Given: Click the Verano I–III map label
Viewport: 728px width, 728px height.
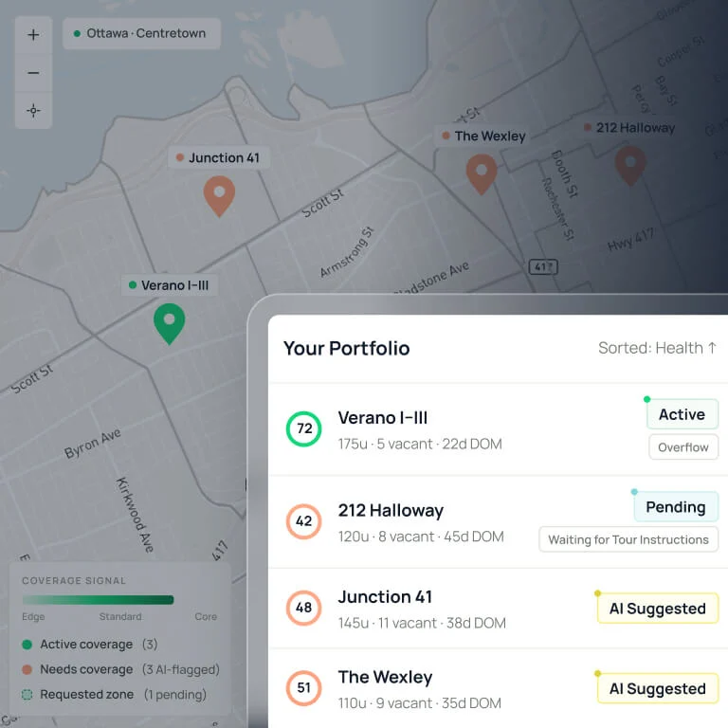Looking at the screenshot, I should tap(170, 285).
